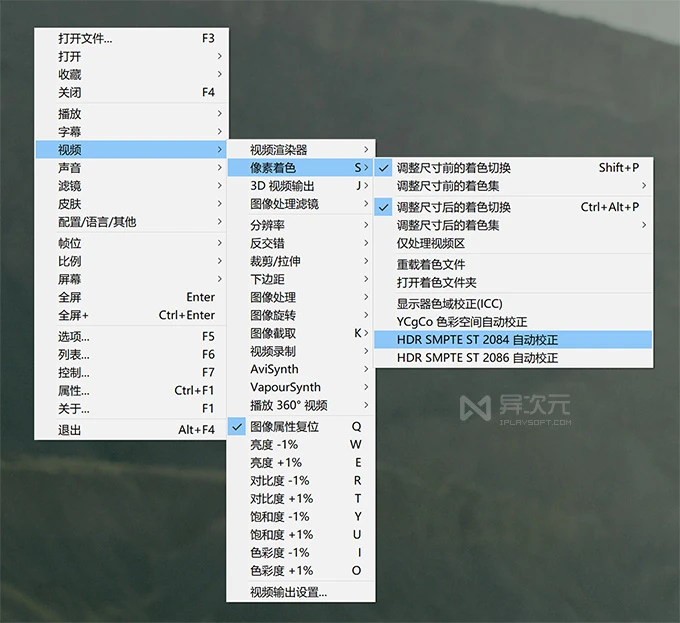Open the 视频录制 submenu
This screenshot has height=623, width=680.
tap(301, 351)
